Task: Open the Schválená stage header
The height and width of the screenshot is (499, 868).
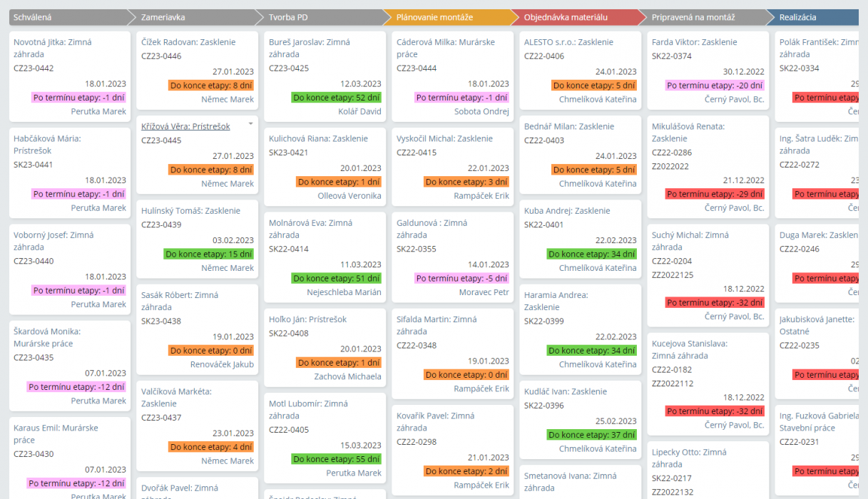Action: pos(70,17)
